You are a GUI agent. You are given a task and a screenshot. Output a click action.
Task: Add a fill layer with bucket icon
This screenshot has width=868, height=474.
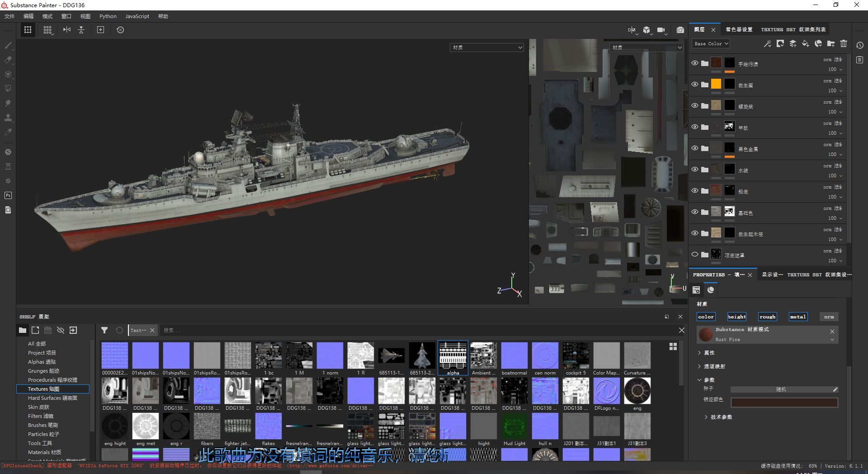pyautogui.click(x=806, y=43)
